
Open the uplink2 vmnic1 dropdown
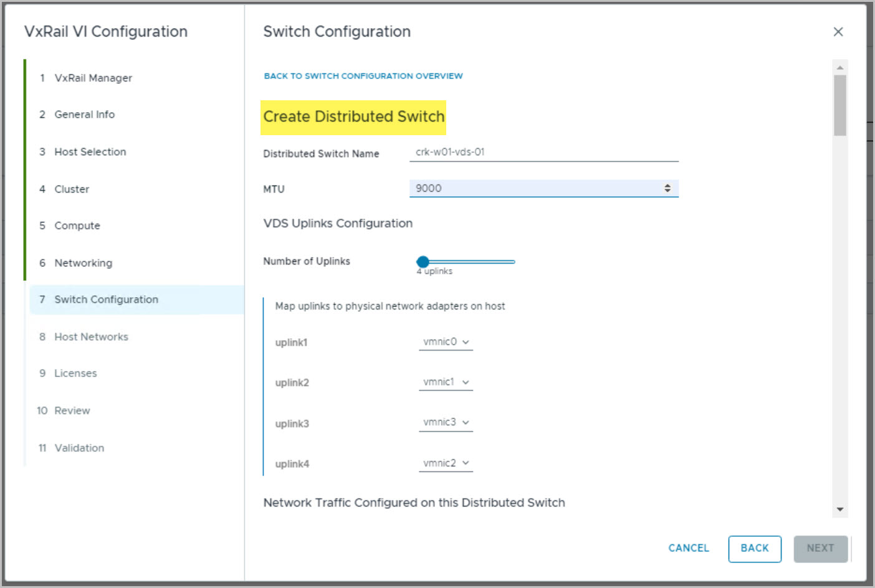(446, 382)
